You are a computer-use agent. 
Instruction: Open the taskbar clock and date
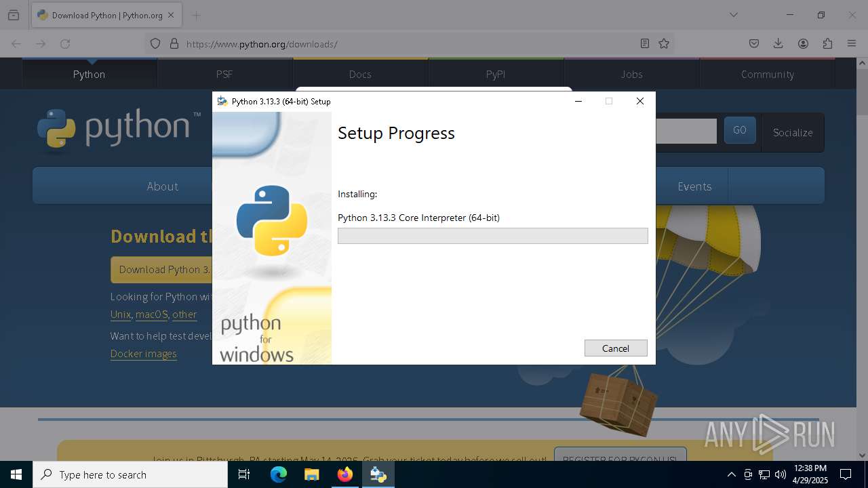coord(810,474)
